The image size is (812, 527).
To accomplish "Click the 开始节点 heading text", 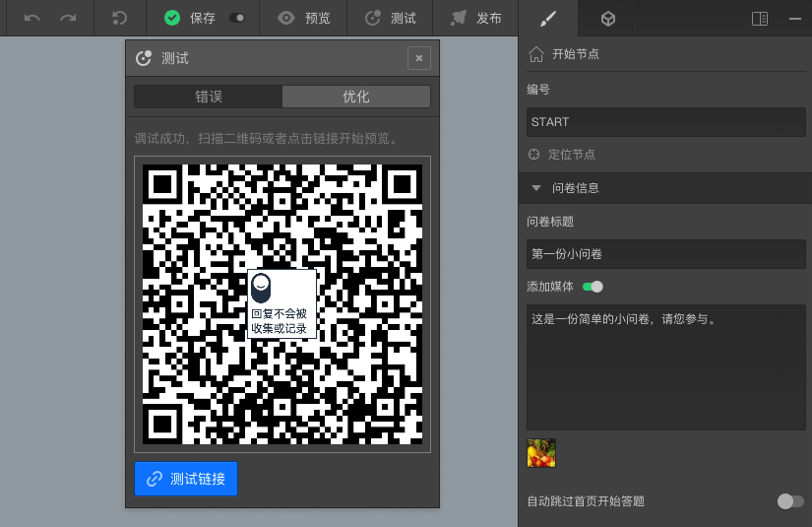I will click(x=576, y=54).
